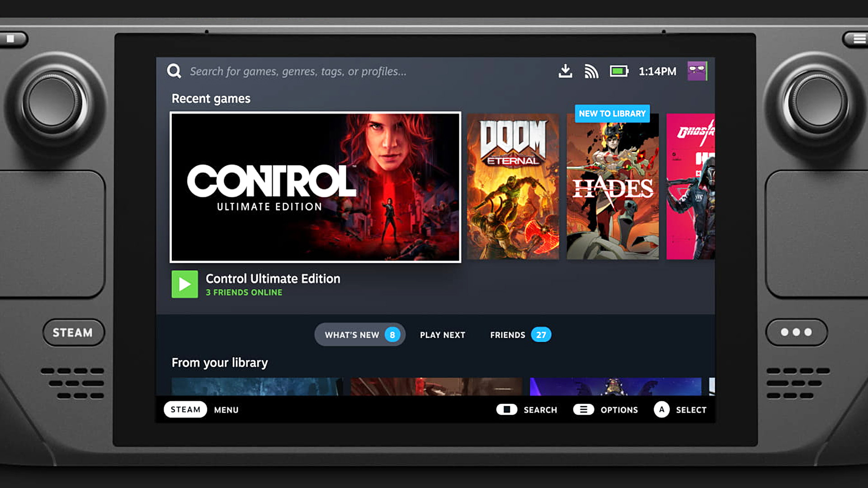Click the search magnifier icon
The image size is (868, 488).
coord(174,71)
